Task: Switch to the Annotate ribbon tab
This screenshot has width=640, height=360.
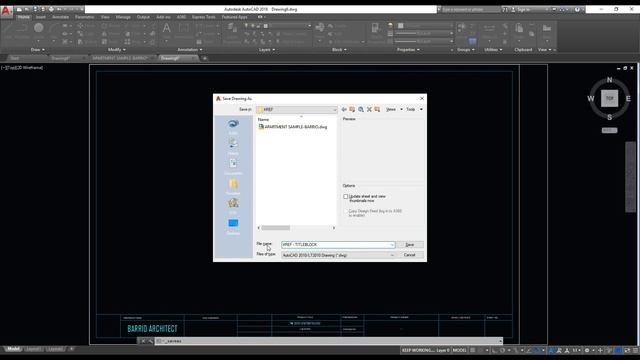Action: tap(60, 17)
